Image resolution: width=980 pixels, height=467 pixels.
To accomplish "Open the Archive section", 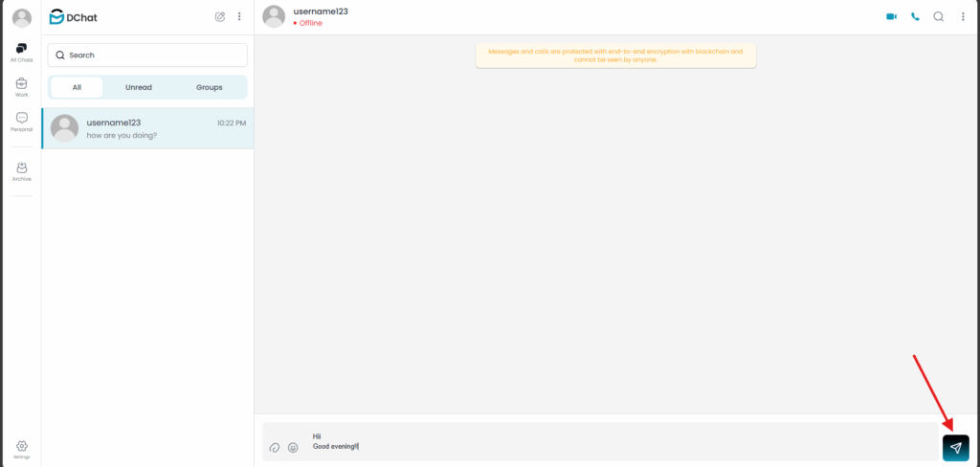I will pyautogui.click(x=22, y=171).
